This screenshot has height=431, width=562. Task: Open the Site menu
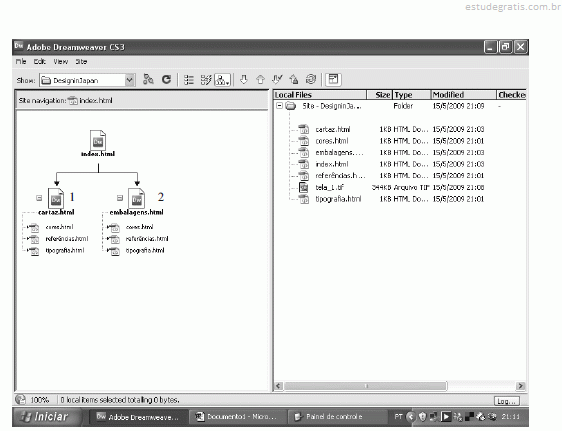[81, 62]
